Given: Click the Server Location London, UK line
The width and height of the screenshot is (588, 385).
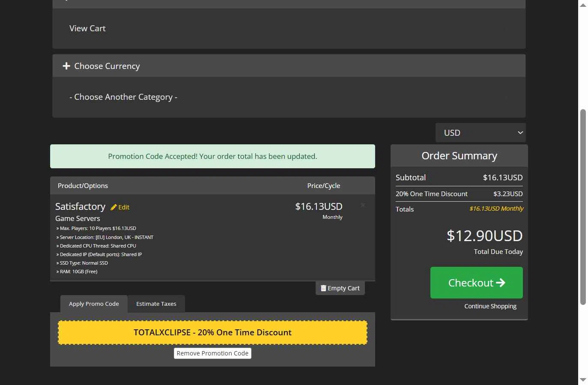Looking at the screenshot, I should coord(105,237).
